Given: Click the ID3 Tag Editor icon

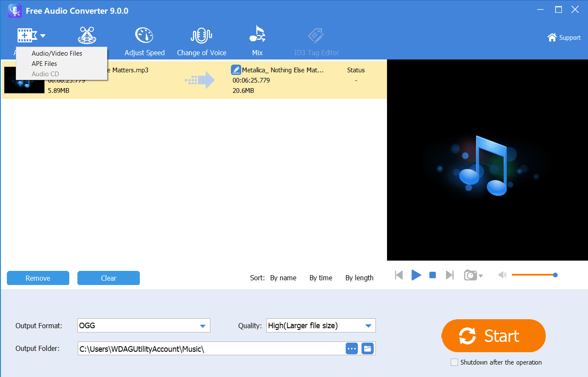Looking at the screenshot, I should point(316,36).
